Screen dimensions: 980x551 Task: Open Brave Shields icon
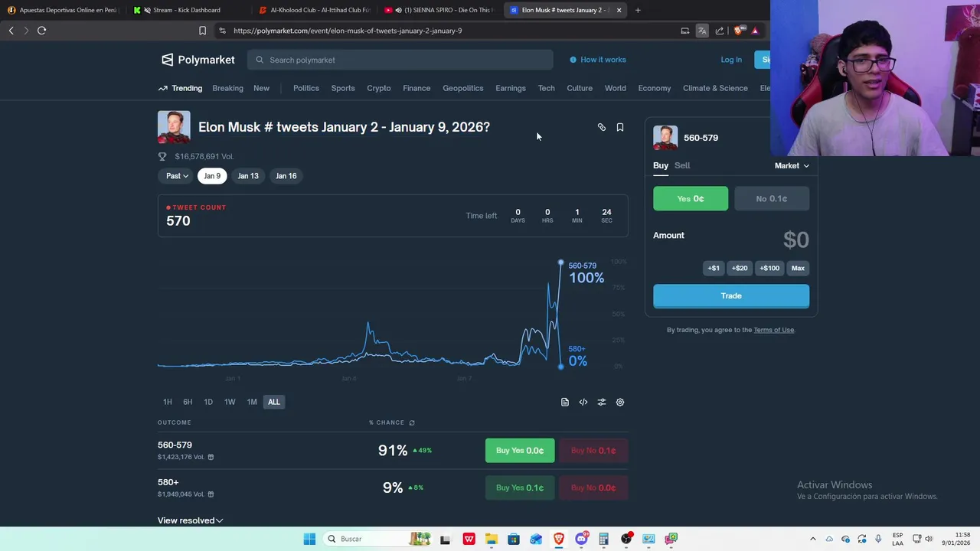coord(738,31)
